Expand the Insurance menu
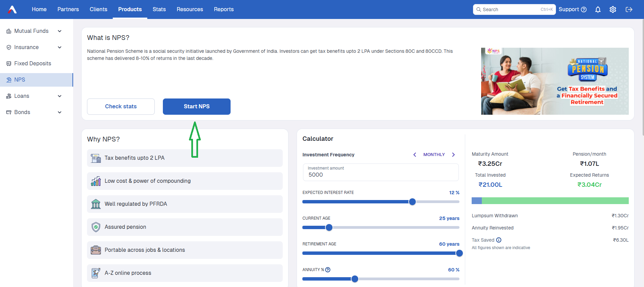644x287 pixels. tap(60, 47)
